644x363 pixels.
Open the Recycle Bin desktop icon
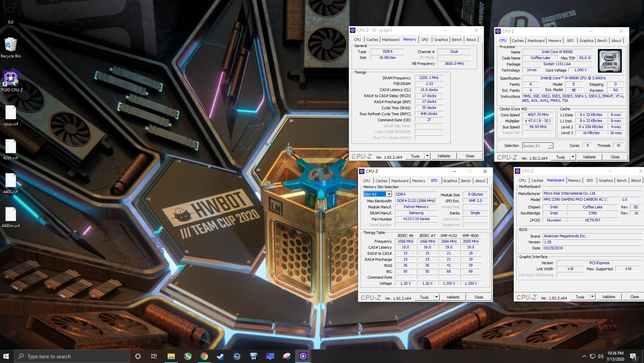pos(10,48)
